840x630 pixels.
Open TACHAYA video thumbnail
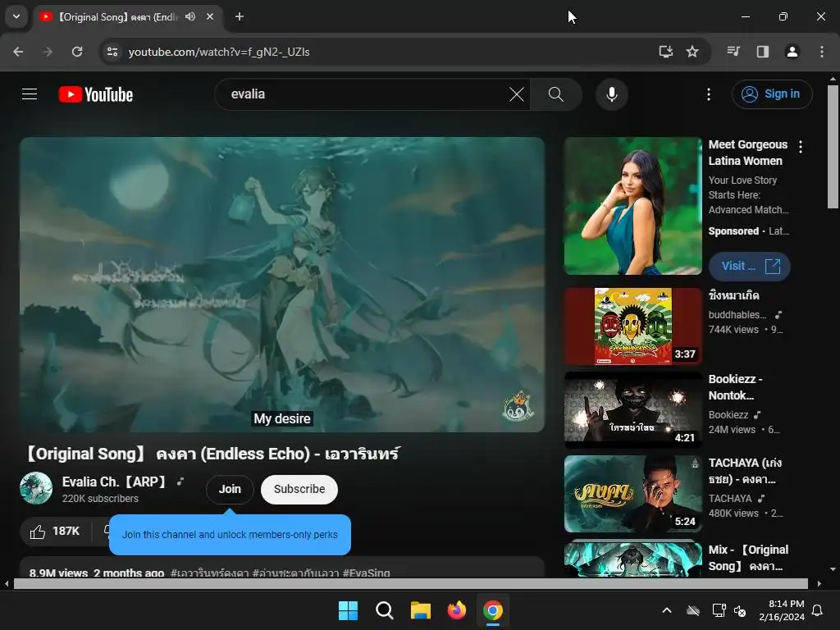pos(632,493)
